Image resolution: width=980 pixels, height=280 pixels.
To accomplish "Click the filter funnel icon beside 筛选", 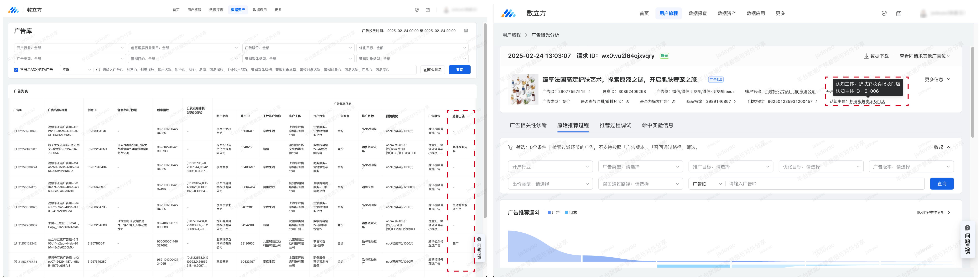I will coord(511,147).
